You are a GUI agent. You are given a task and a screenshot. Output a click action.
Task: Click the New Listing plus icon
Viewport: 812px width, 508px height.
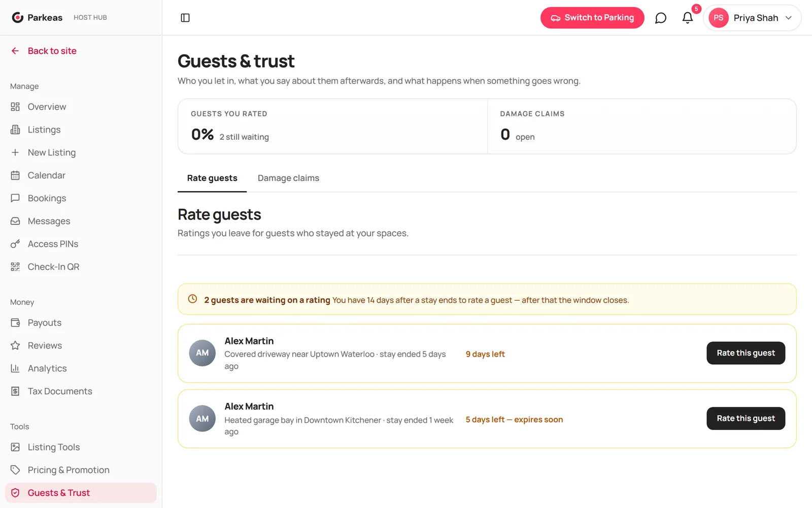click(x=15, y=152)
